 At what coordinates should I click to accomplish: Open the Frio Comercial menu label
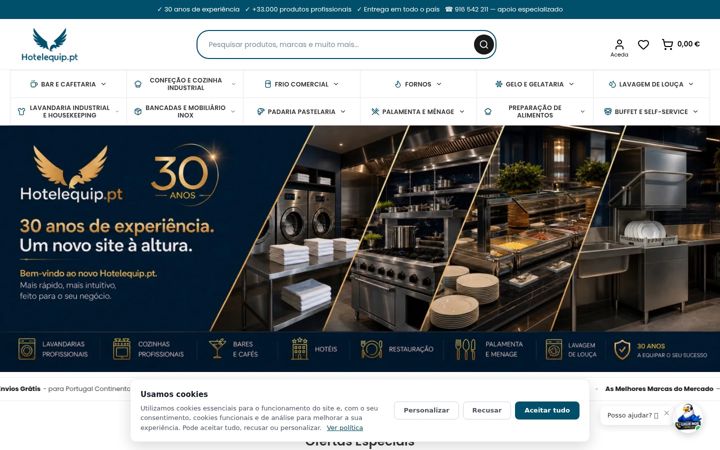click(301, 84)
